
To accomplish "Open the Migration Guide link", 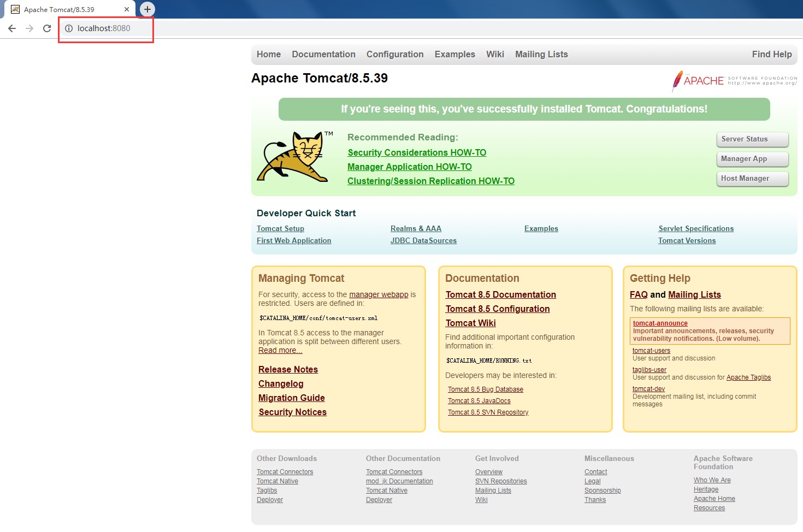I will click(292, 398).
